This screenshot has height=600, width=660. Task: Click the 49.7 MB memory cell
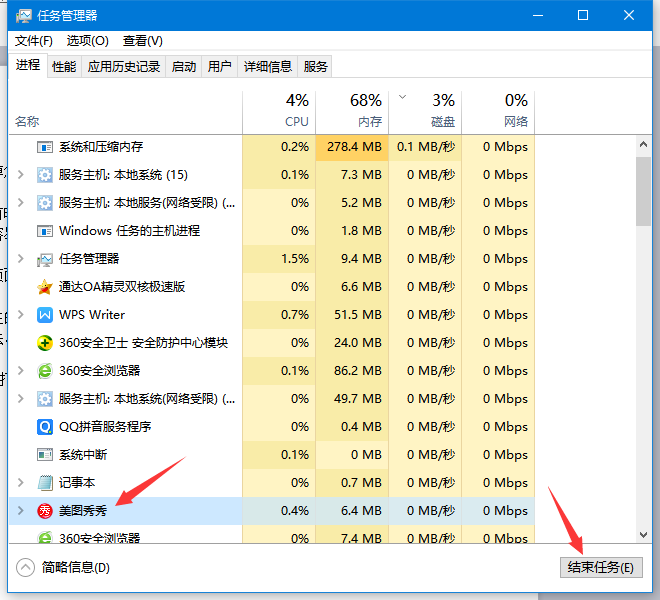352,399
